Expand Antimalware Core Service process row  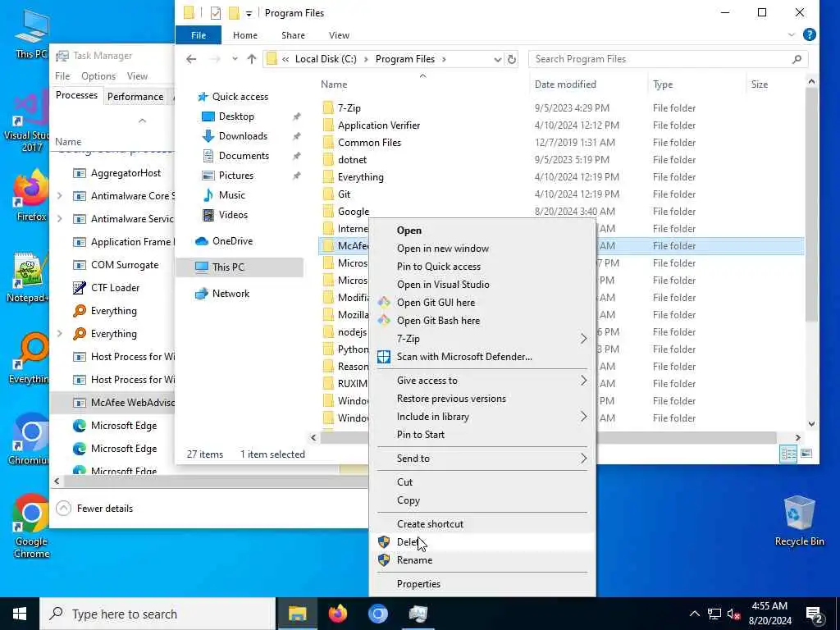59,196
